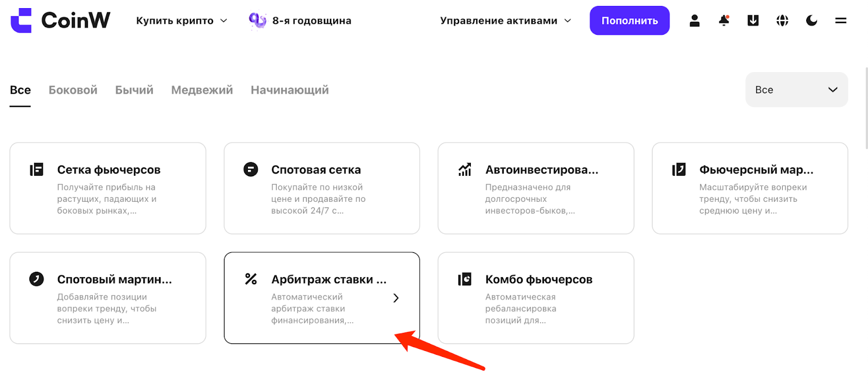This screenshot has width=868, height=384.
Task: Click the percent icon on Арбитраж ставки card
Action: (251, 279)
